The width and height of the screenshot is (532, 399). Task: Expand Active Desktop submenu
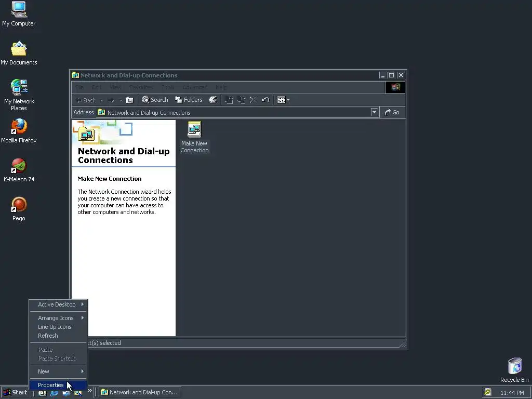pyautogui.click(x=58, y=304)
